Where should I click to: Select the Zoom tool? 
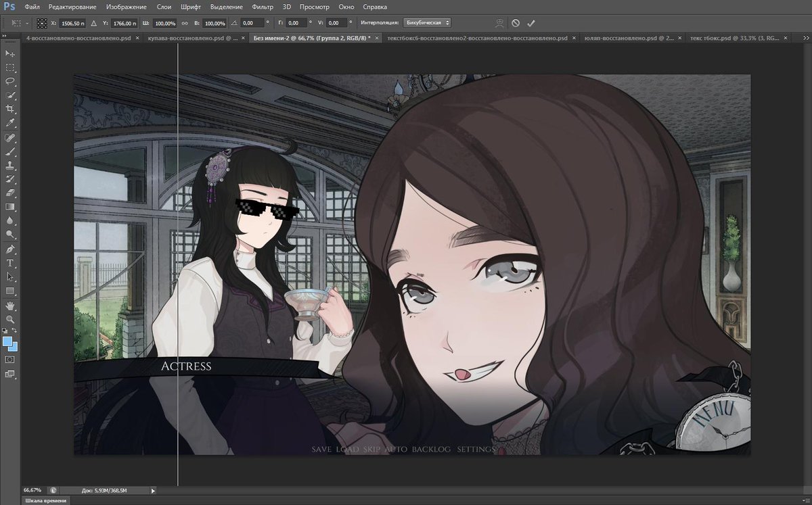(10, 319)
